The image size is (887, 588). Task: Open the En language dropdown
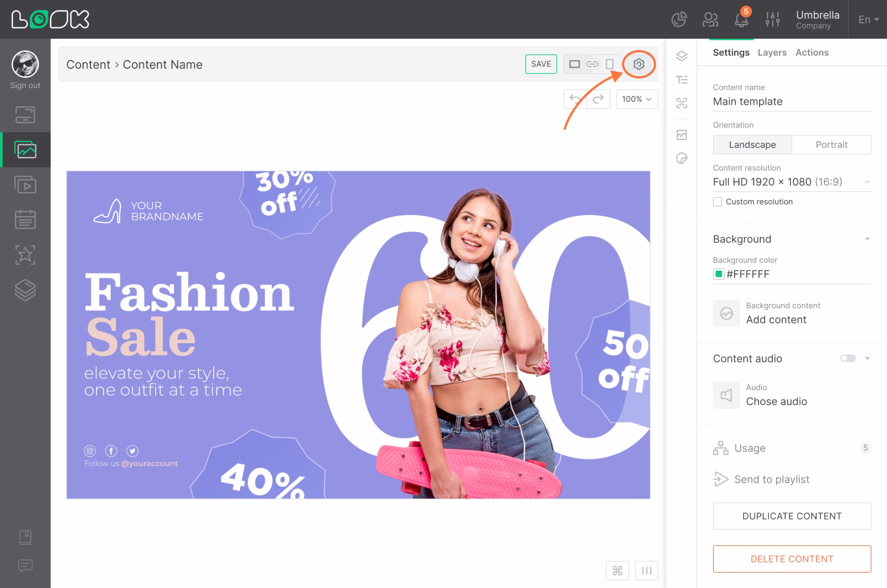(868, 19)
